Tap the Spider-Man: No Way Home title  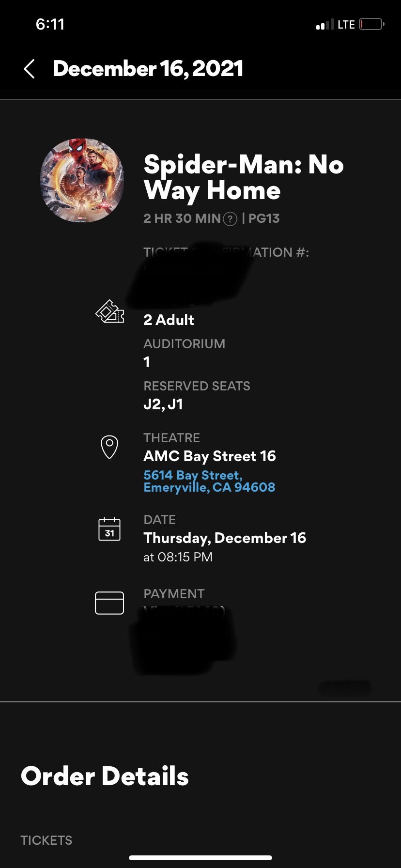(x=244, y=177)
